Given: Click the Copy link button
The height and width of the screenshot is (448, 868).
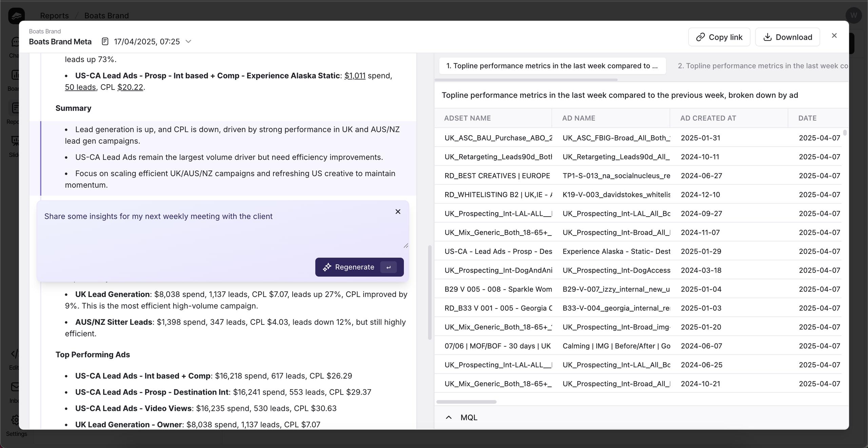Looking at the screenshot, I should 719,37.
